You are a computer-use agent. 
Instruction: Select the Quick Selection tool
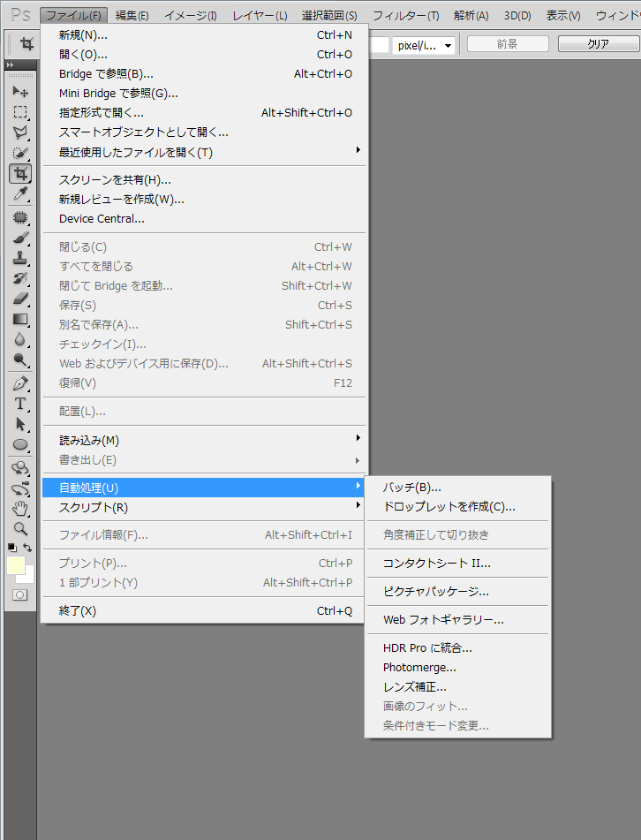[x=20, y=153]
